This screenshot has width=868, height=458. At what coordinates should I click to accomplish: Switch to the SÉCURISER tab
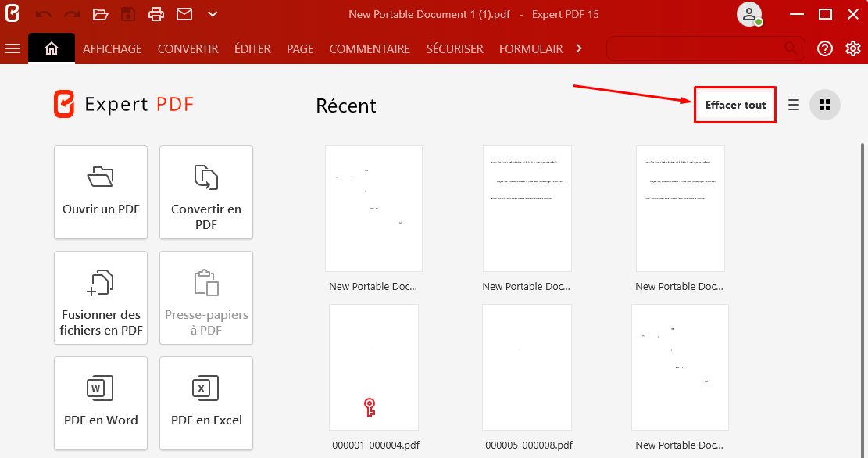tap(455, 48)
